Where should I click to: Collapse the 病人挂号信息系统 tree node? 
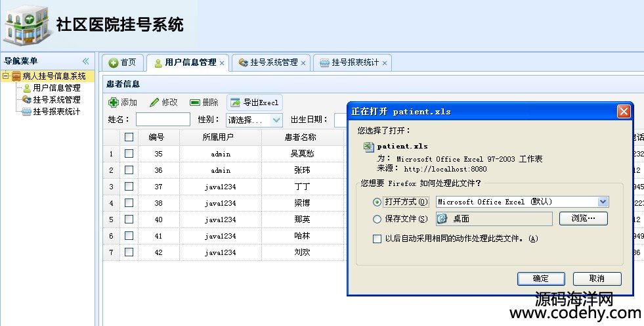[5, 76]
